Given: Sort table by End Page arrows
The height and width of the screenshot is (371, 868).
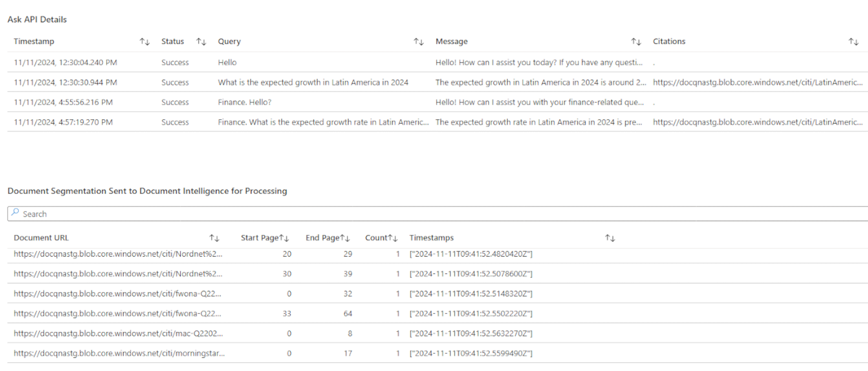Looking at the screenshot, I should [345, 238].
